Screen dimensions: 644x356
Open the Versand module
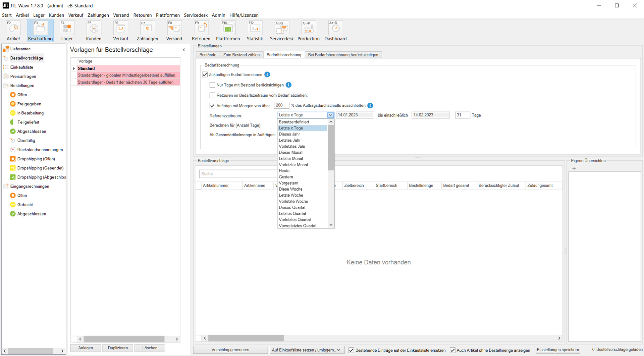(174, 31)
